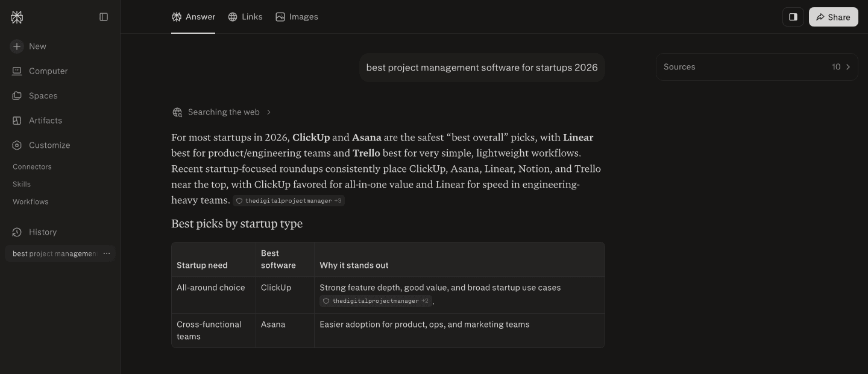Switch to the Links tab
The image size is (868, 374).
tap(245, 17)
